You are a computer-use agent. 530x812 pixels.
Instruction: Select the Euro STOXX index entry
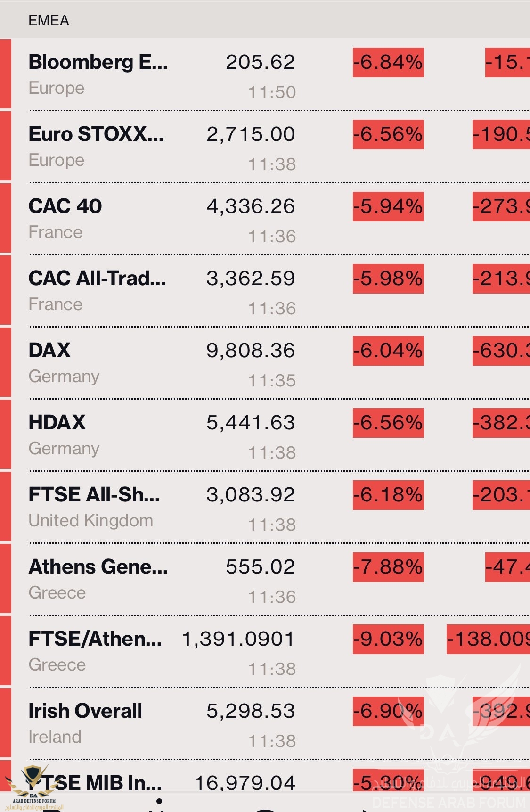click(265, 147)
